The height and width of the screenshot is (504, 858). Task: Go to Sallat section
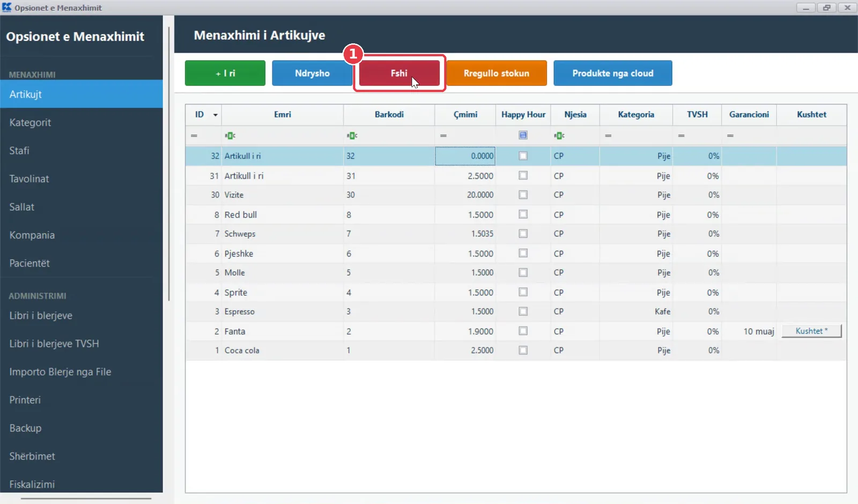[x=82, y=207]
